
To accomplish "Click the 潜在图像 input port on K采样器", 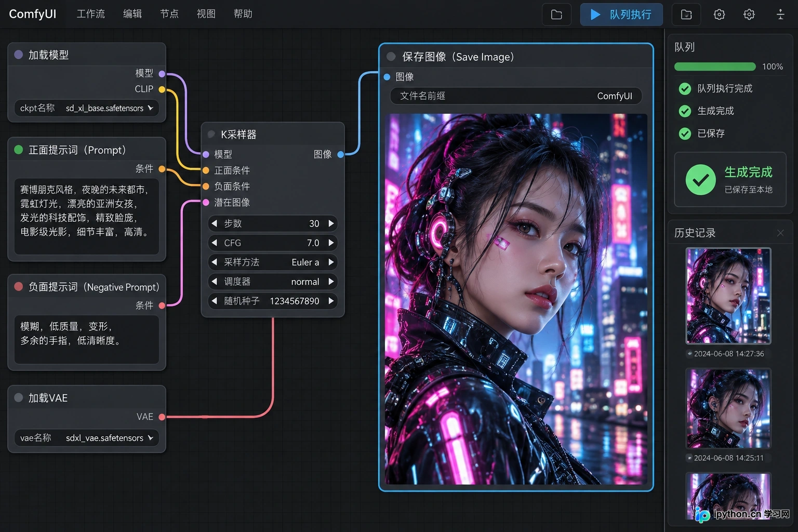I will (x=206, y=202).
